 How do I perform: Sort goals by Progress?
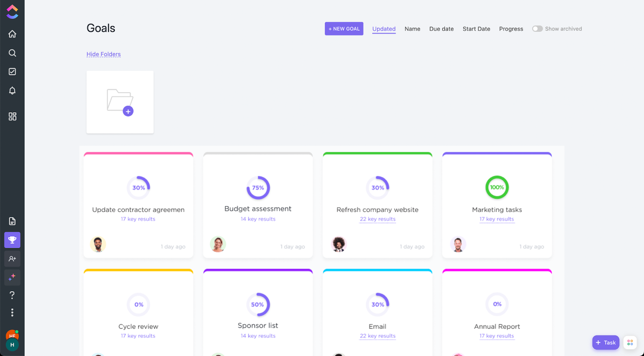pos(511,29)
